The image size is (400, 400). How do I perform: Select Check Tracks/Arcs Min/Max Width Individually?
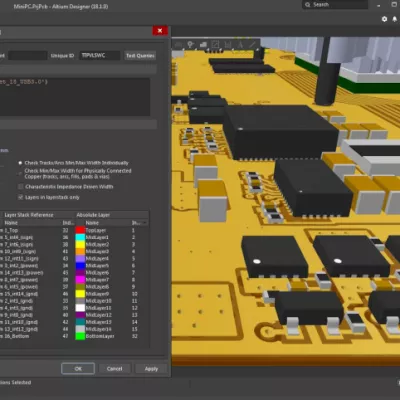point(20,163)
